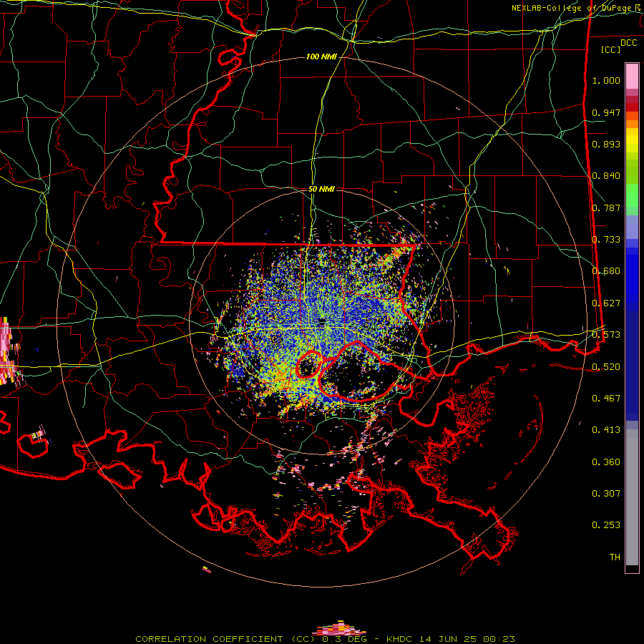Click the 0.307 value on the scale
This screenshot has width=644, height=644.
click(x=606, y=494)
